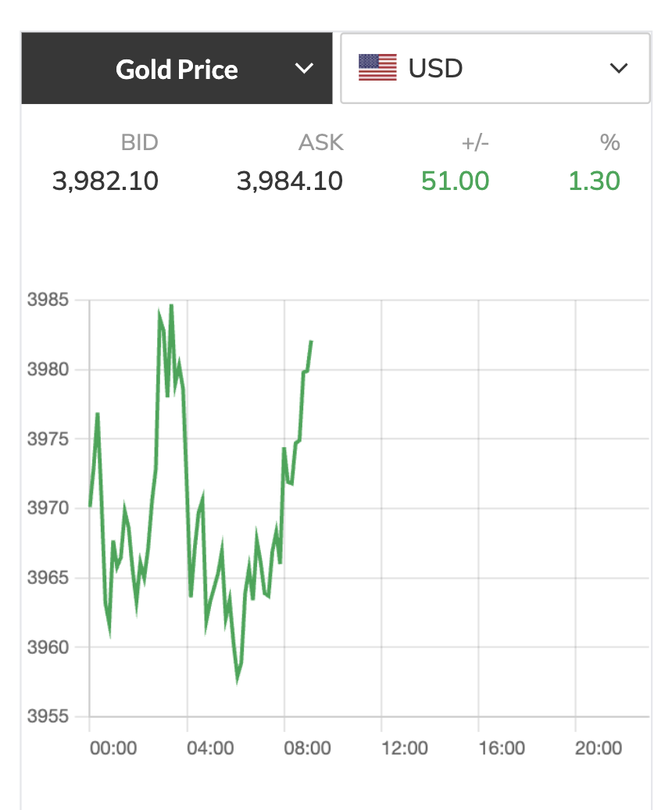The image size is (672, 810).
Task: Click the Gold Price dropdown chevron
Action: tap(304, 69)
